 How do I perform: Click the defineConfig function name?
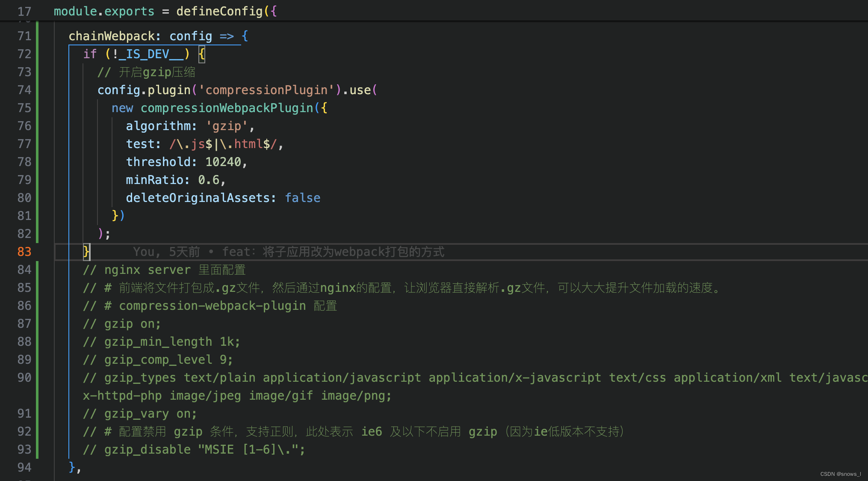click(219, 11)
